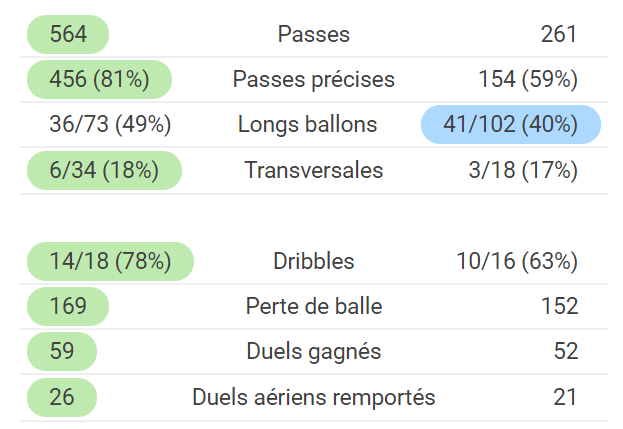Click the Longs ballons label
The height and width of the screenshot is (429, 623).
(307, 124)
